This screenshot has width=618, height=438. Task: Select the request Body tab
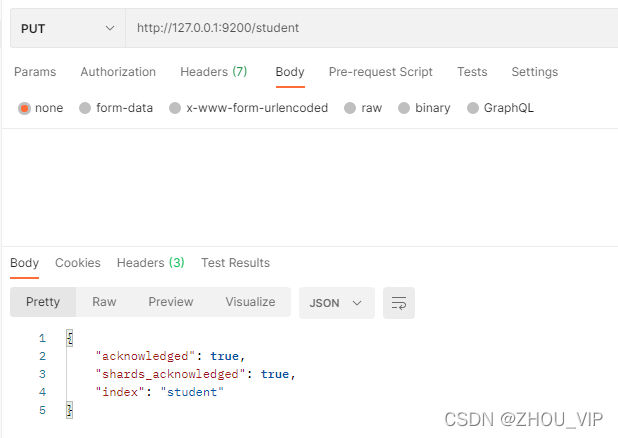pyautogui.click(x=290, y=72)
